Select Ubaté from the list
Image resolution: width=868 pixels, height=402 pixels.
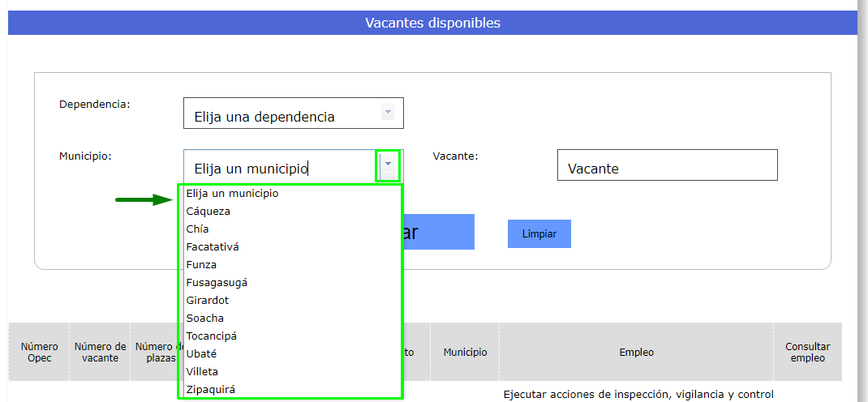coord(201,354)
